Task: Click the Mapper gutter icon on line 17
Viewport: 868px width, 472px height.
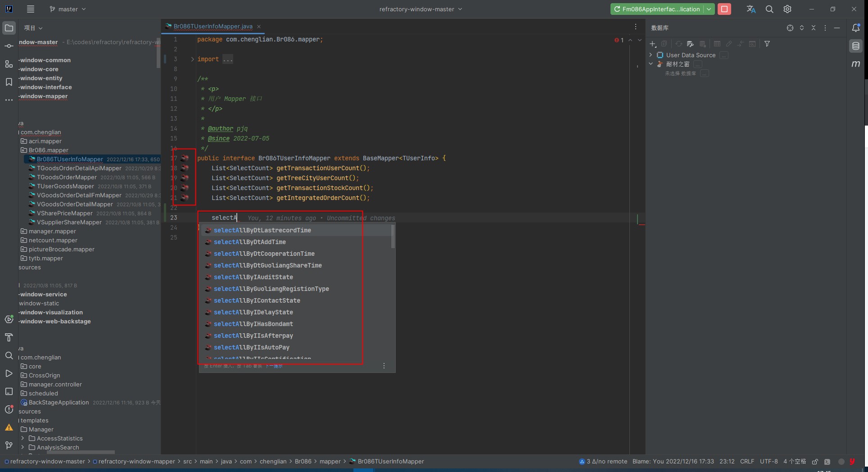Action: click(185, 158)
